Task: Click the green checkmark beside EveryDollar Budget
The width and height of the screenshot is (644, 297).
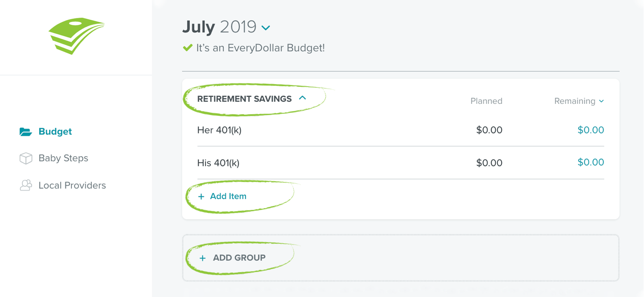Action: (187, 48)
